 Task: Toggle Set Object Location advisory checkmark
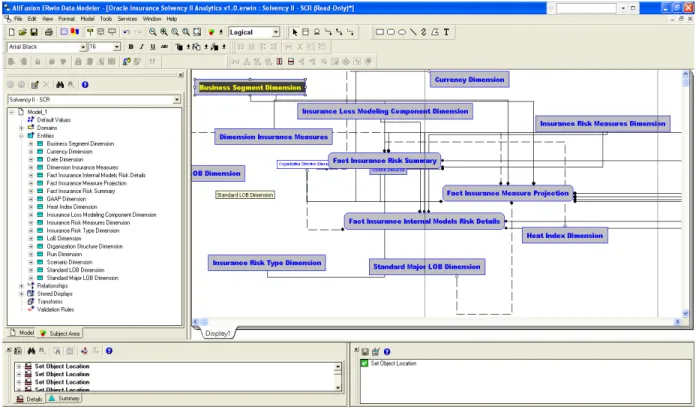pyautogui.click(x=364, y=363)
